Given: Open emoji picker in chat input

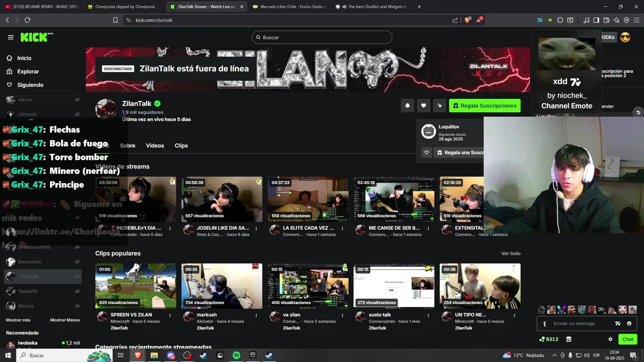Looking at the screenshot, I should [629, 324].
